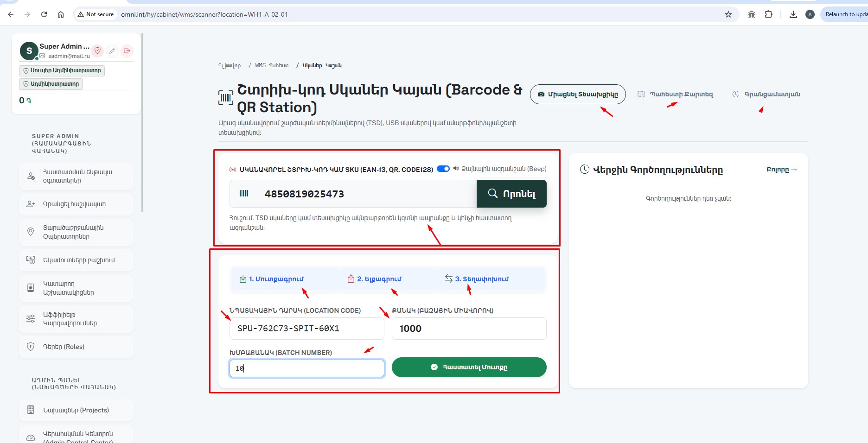Reload the page with the browser refresh icon
Screen dimensions: 868x443
pos(44,14)
